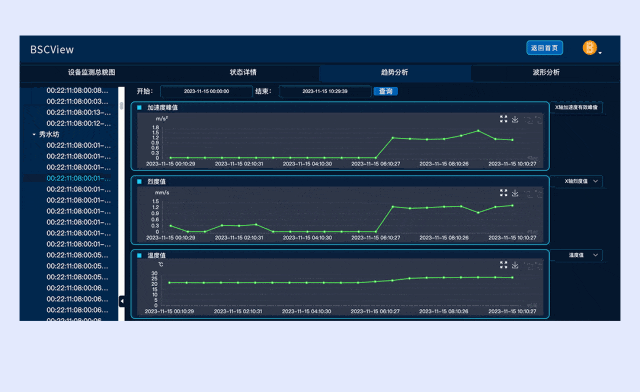
Task: Click the 返回首页 button
Action: [x=544, y=48]
